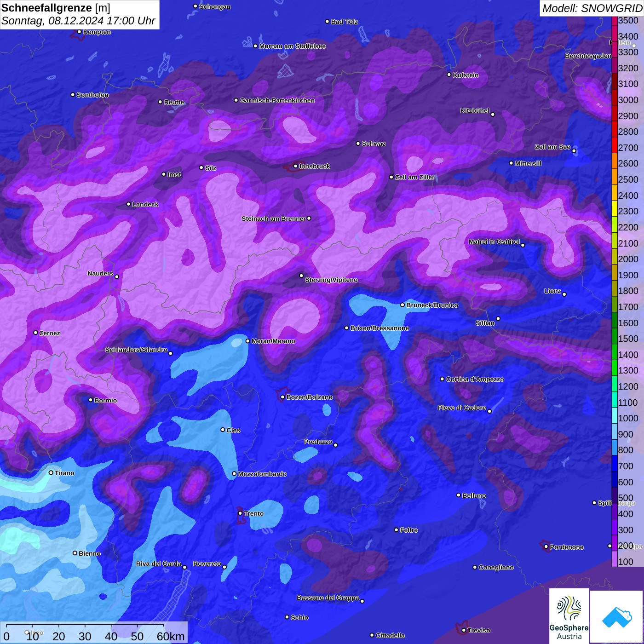Viewport: 644px width, 644px height.
Task: Click the Bad Tölz label
Action: click(345, 22)
